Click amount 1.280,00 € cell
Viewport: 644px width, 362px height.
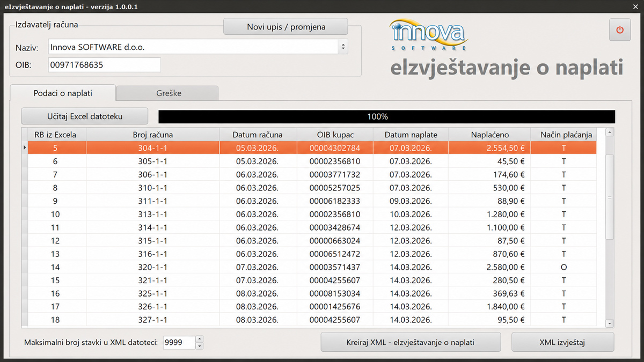click(489, 214)
